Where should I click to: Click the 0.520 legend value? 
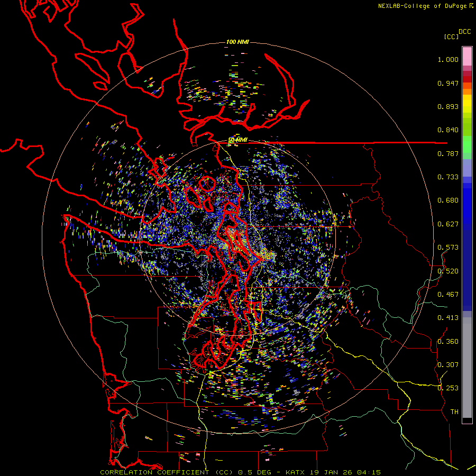pos(448,271)
